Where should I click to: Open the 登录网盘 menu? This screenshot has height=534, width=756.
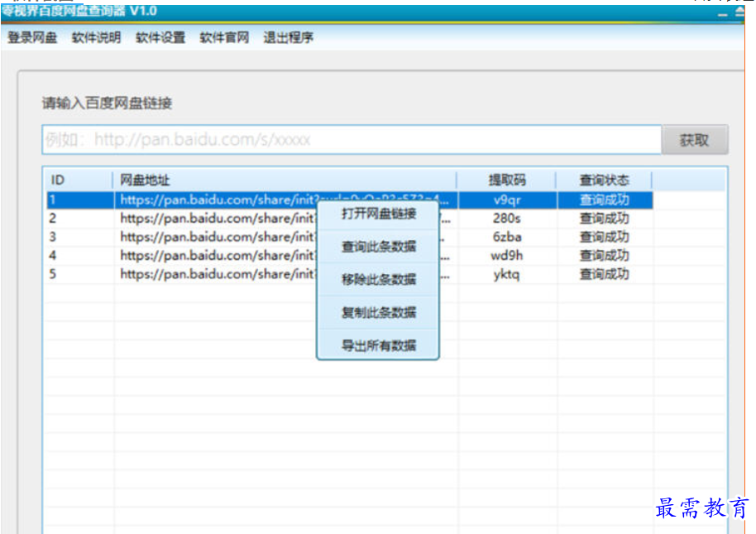point(32,37)
